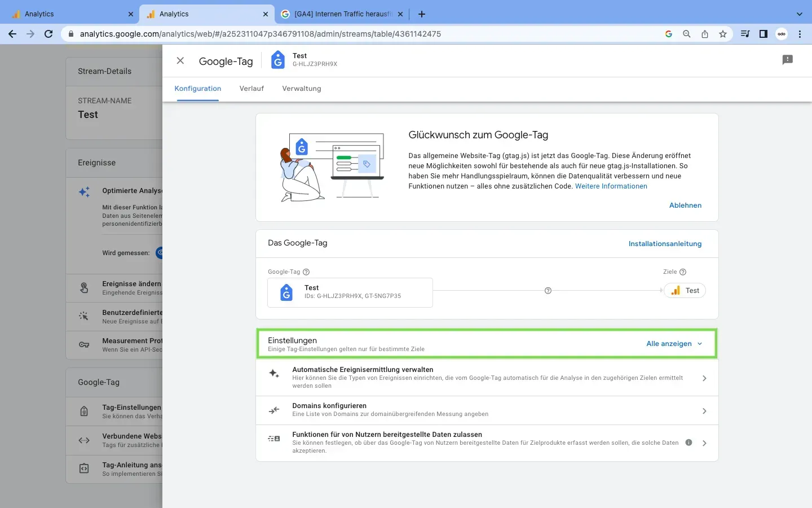Open the media control icon in toolbar
812x508 pixels.
tap(745, 34)
